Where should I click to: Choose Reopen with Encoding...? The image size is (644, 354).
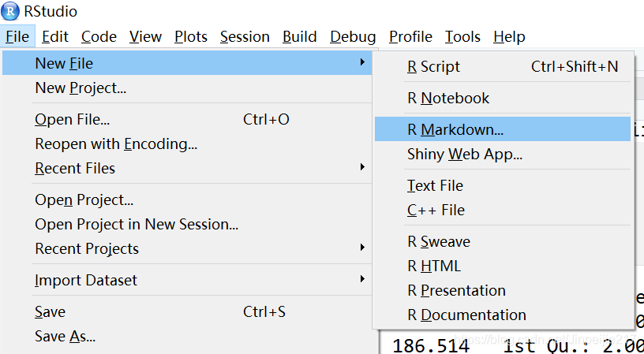click(x=187, y=144)
